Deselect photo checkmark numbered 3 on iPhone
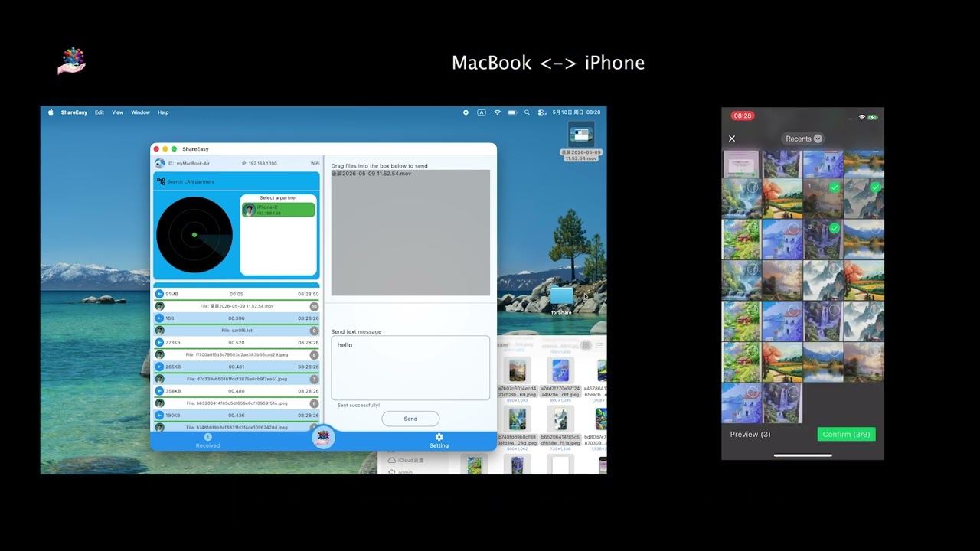Screen dimensions: 980x551 (835, 228)
